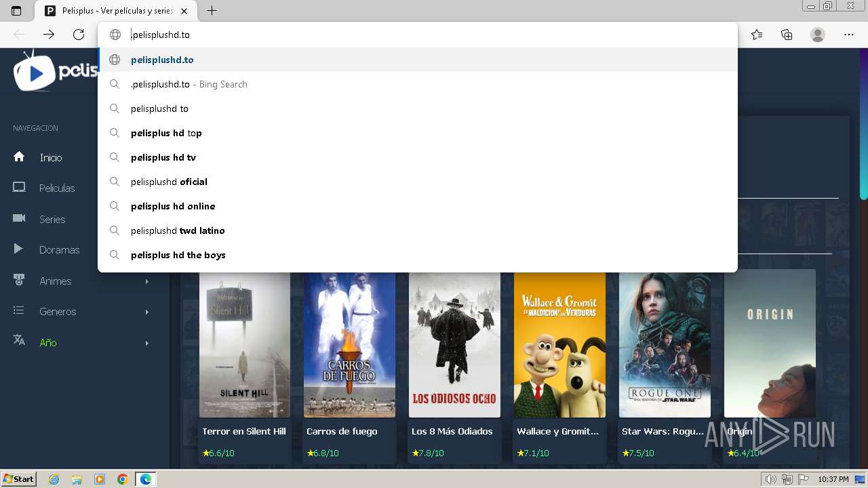The height and width of the screenshot is (488, 868).
Task: Open Carros de fuego poster
Action: 349,345
